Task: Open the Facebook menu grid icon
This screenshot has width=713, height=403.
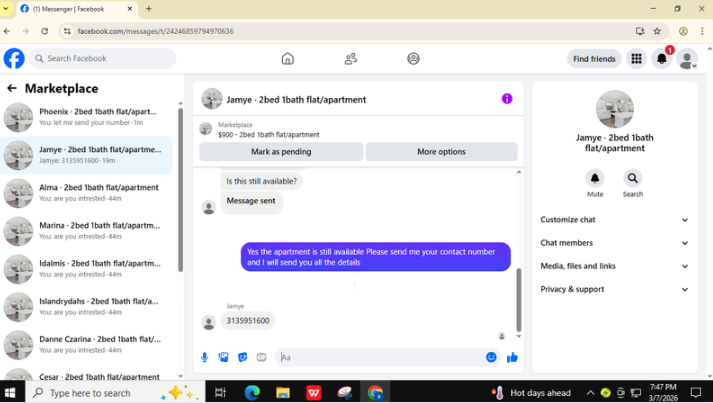Action: tap(637, 59)
